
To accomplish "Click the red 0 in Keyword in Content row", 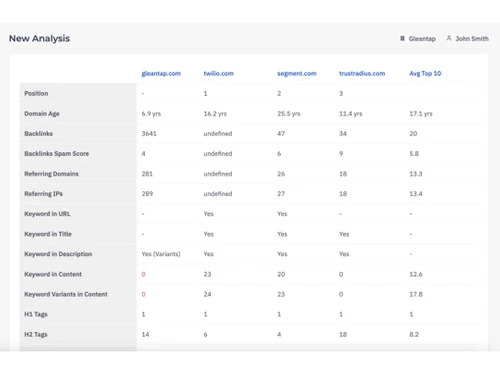I will pos(143,274).
